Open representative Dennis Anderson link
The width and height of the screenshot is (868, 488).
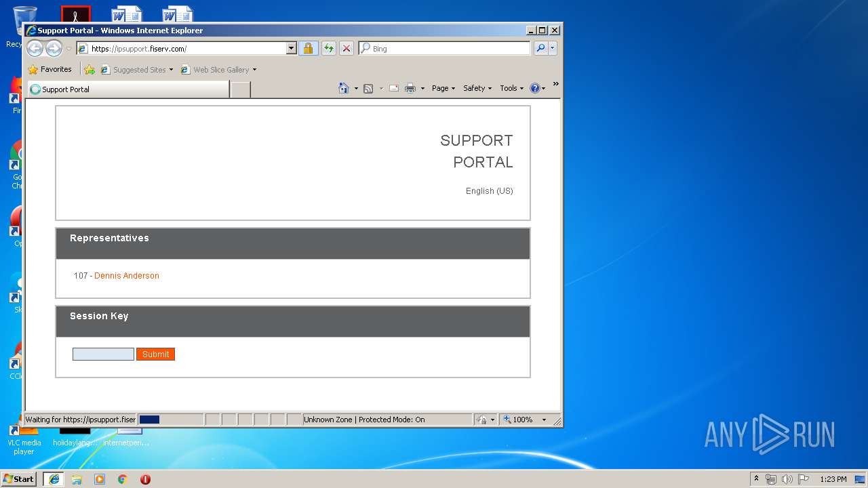click(x=127, y=276)
